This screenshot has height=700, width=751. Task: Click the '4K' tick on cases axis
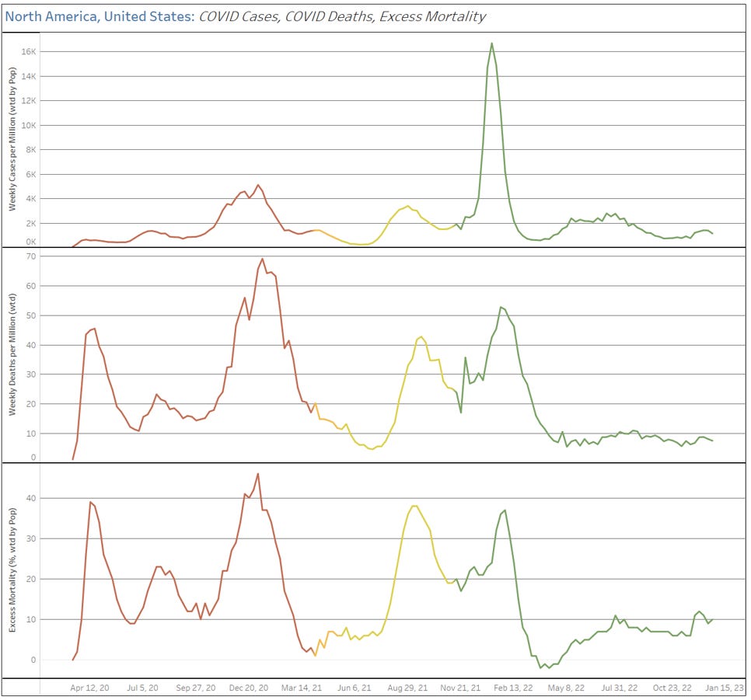[30, 199]
